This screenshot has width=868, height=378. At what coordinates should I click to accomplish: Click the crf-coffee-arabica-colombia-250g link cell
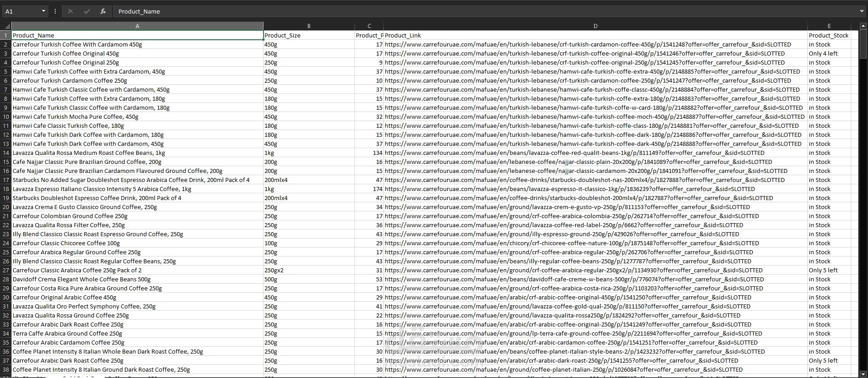coord(595,216)
